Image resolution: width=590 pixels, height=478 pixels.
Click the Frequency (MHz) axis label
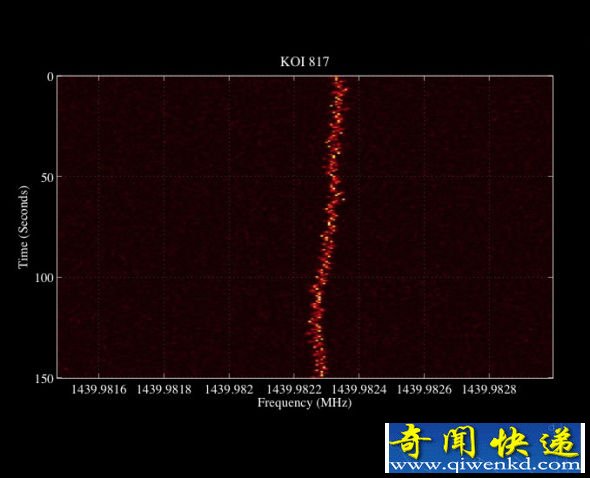point(304,403)
